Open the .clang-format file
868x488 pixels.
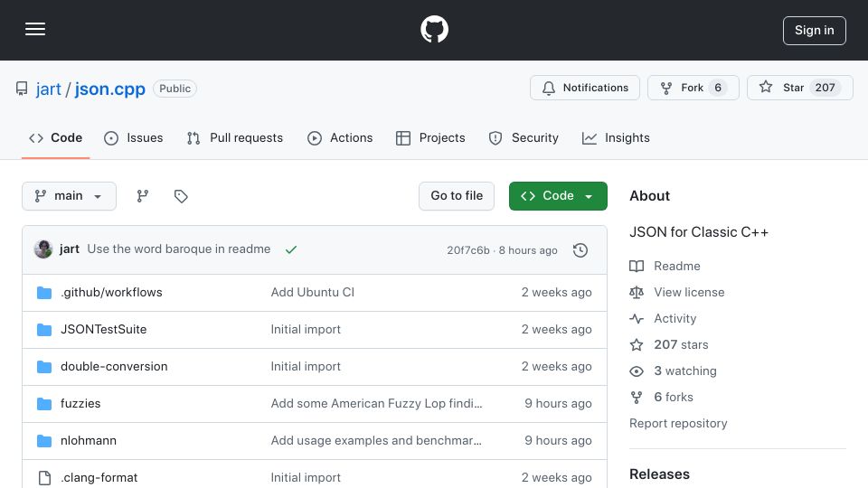(99, 477)
